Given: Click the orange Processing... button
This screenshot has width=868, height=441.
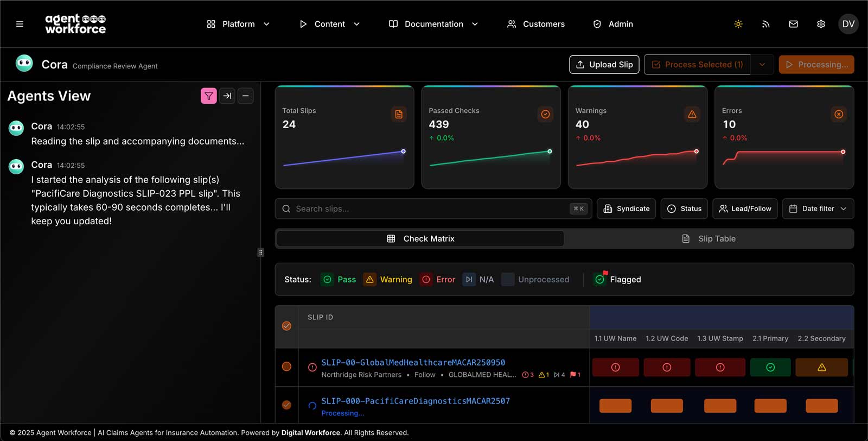Looking at the screenshot, I should click(816, 65).
